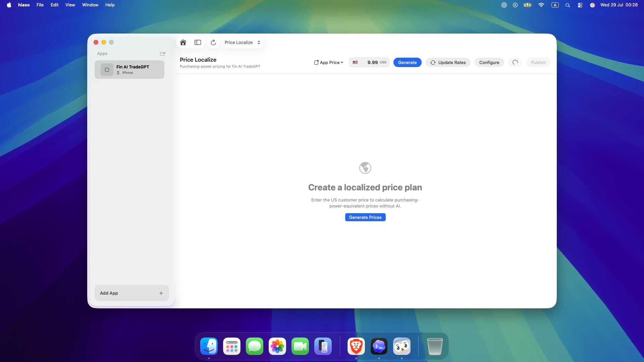Click the Generate Prices button
Screen dimensions: 644x362
(x=365, y=218)
